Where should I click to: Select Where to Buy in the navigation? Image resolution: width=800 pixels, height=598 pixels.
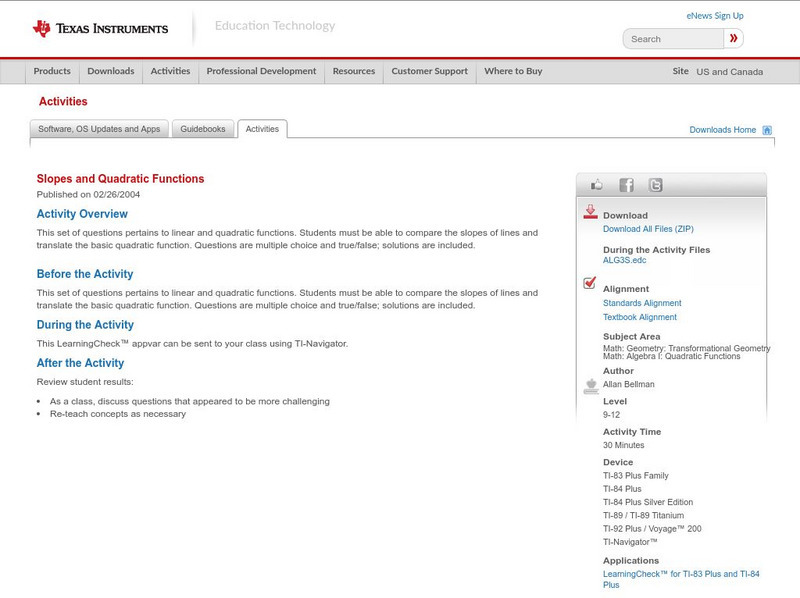pos(512,71)
